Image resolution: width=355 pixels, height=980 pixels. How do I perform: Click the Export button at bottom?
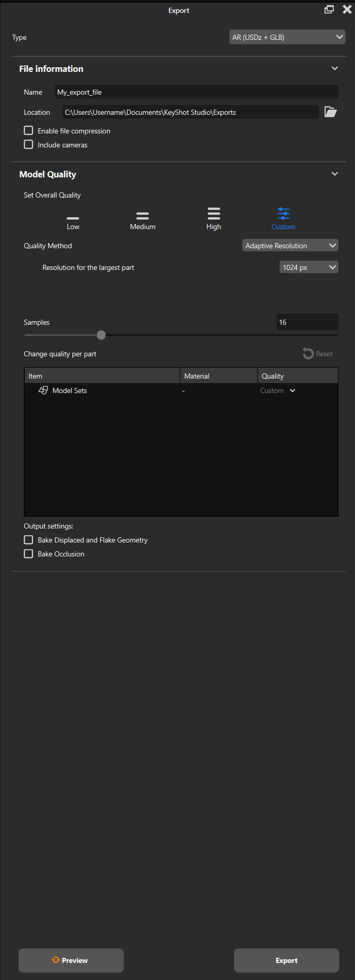coord(286,960)
